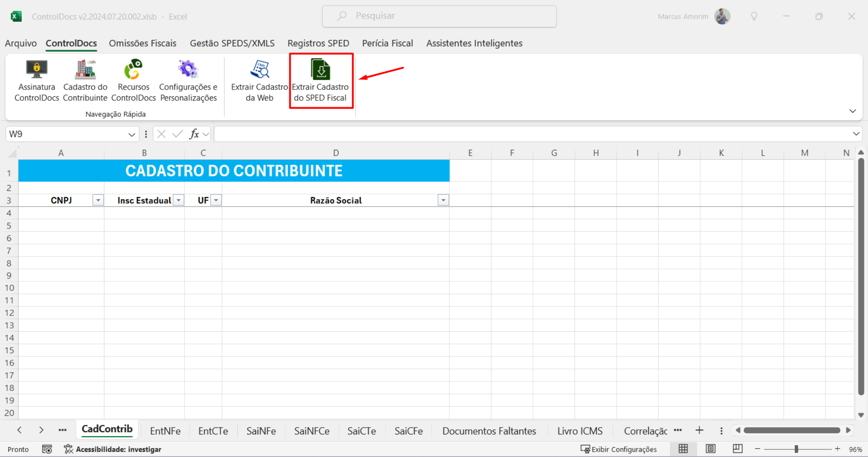Click the zoom slider handle

tap(796, 449)
